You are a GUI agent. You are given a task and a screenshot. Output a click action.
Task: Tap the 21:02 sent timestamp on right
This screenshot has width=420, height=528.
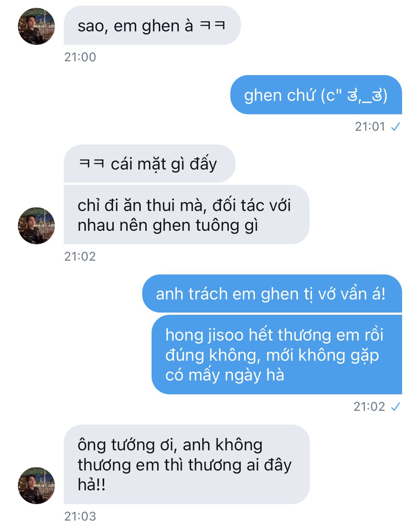pos(369,407)
